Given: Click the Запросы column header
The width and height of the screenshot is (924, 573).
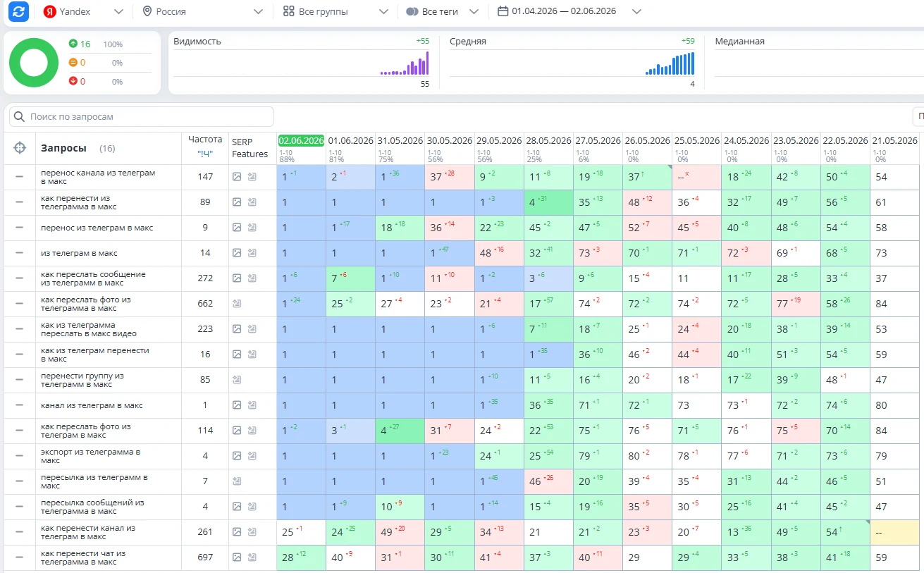Looking at the screenshot, I should click(x=63, y=148).
